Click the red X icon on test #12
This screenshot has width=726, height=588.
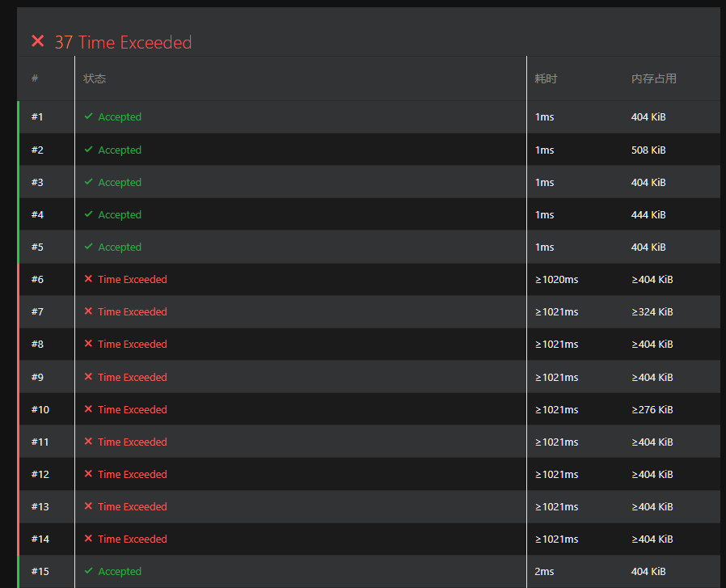[89, 474]
